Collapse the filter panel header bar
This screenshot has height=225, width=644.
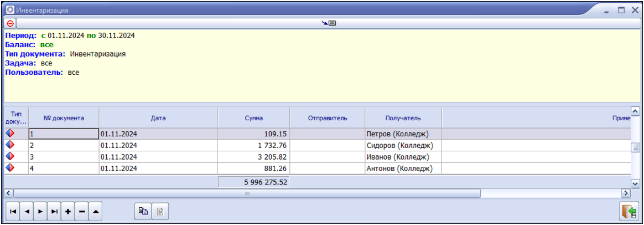point(330,23)
